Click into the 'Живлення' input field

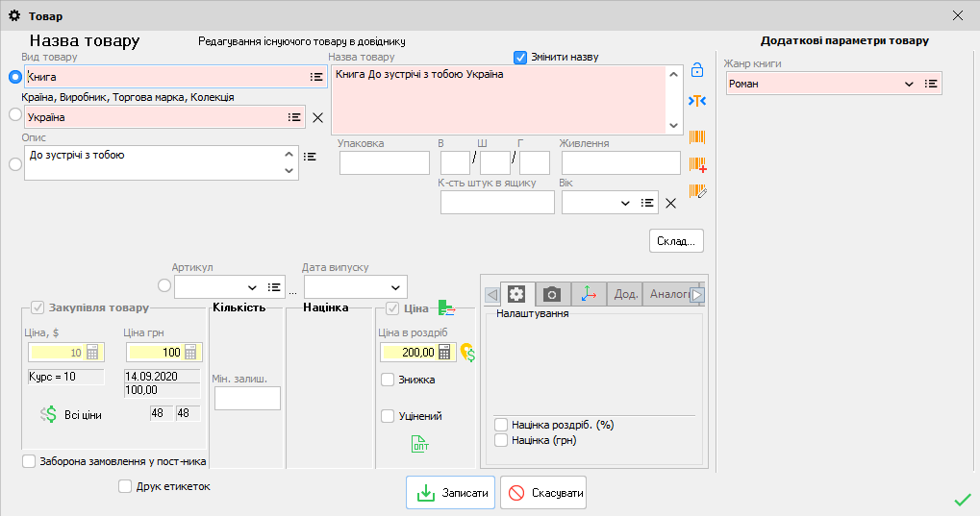click(620, 162)
